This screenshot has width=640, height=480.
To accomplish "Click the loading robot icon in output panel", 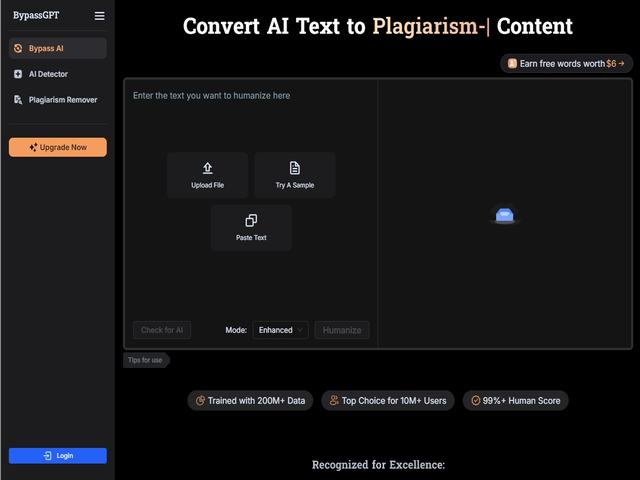I will pyautogui.click(x=505, y=215).
